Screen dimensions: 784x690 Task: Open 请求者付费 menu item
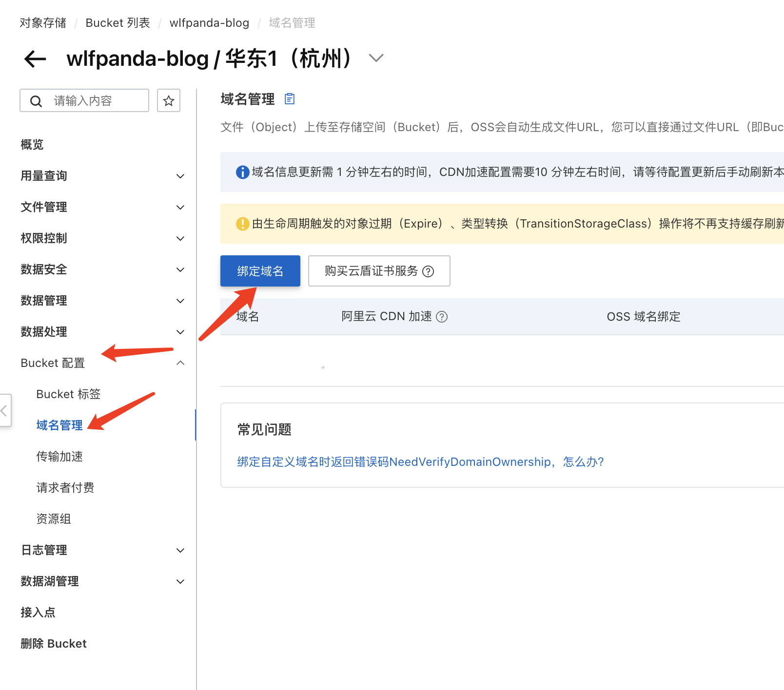point(65,488)
